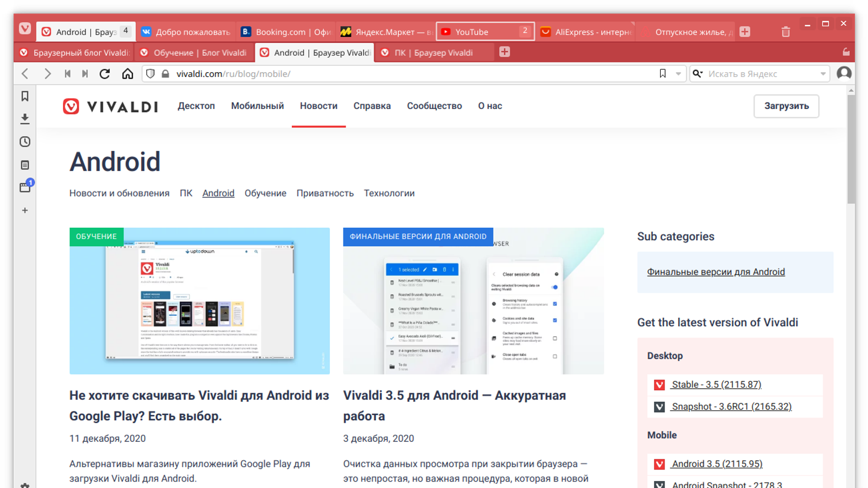868x488 pixels.
Task: Click the Rewind navigation button
Action: (x=67, y=74)
